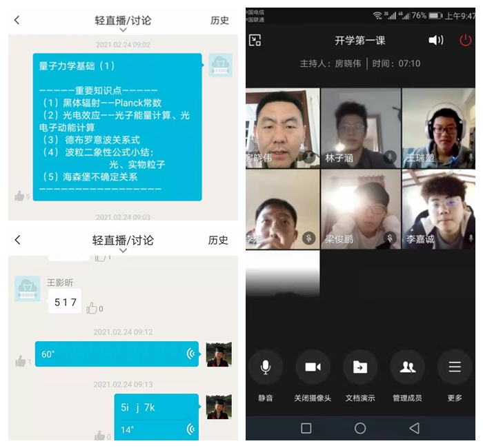Play the 14" voice message

coord(156,429)
